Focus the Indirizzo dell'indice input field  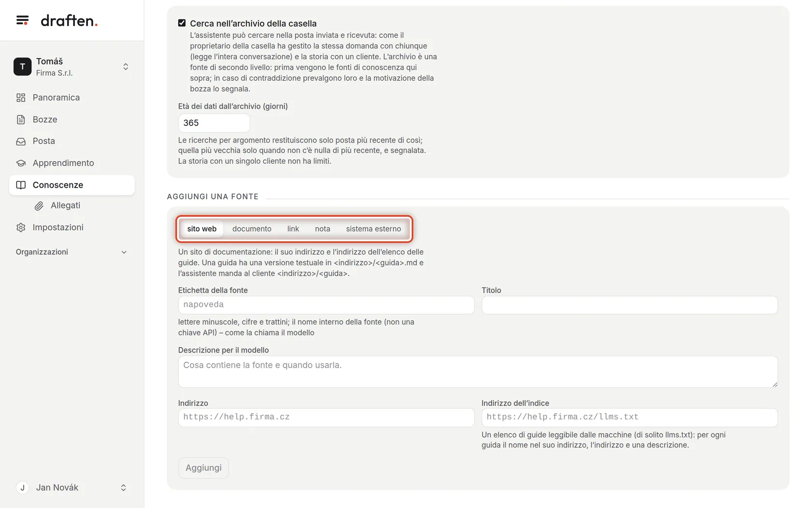point(629,417)
